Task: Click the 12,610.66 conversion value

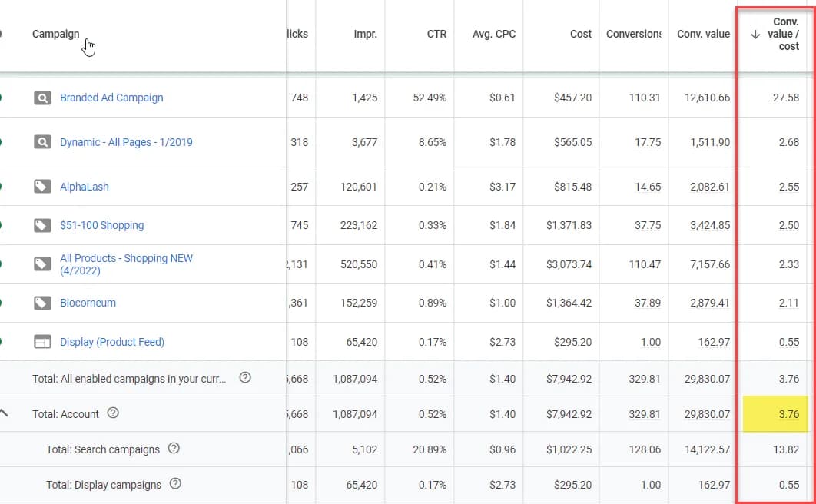Action: pyautogui.click(x=707, y=98)
